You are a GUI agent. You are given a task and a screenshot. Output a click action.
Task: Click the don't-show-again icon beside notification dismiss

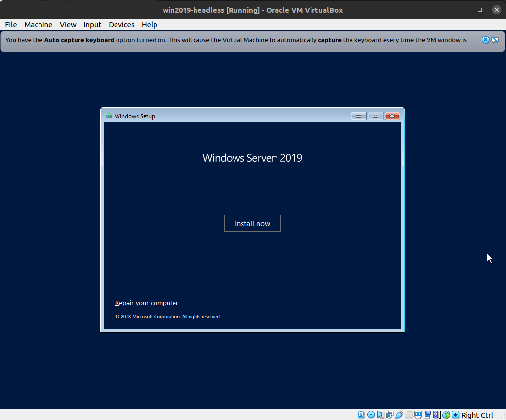[x=495, y=40]
